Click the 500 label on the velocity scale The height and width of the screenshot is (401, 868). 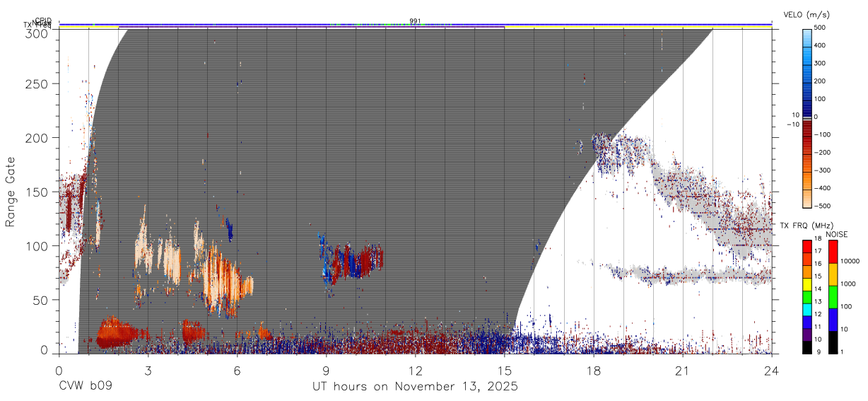821,28
